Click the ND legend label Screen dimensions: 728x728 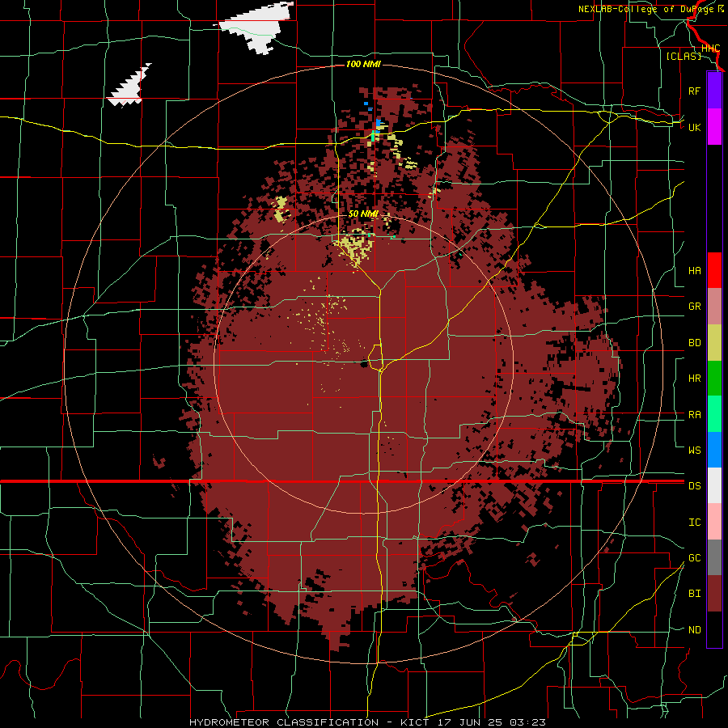[694, 629]
